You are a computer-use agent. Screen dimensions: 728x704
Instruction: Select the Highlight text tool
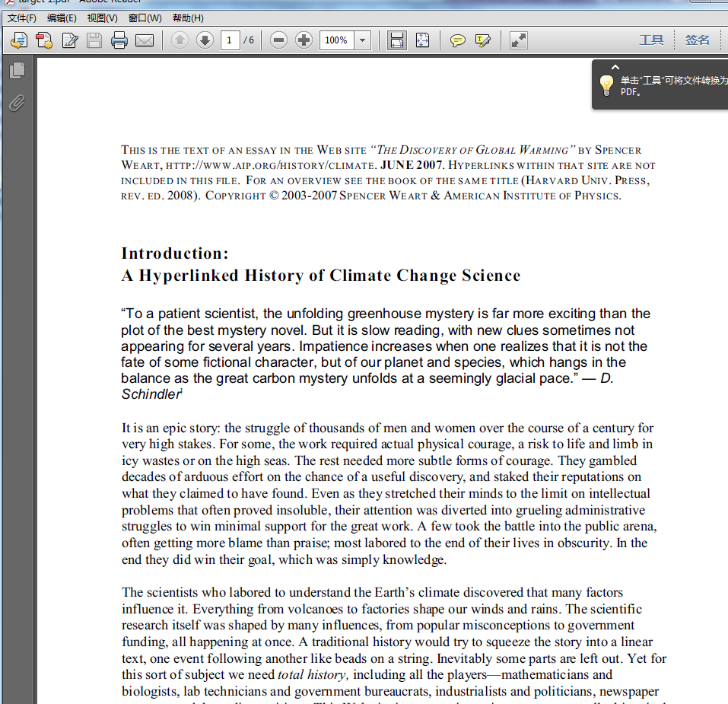(x=483, y=40)
